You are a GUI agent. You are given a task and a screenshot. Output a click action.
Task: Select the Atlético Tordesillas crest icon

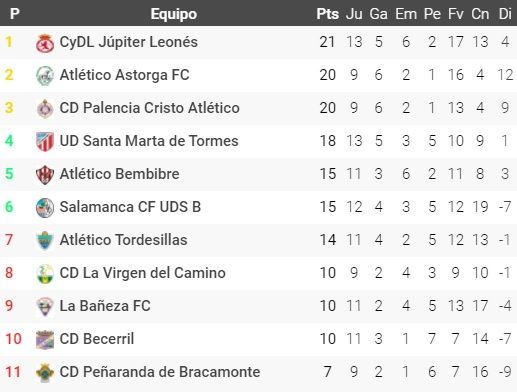45,241
